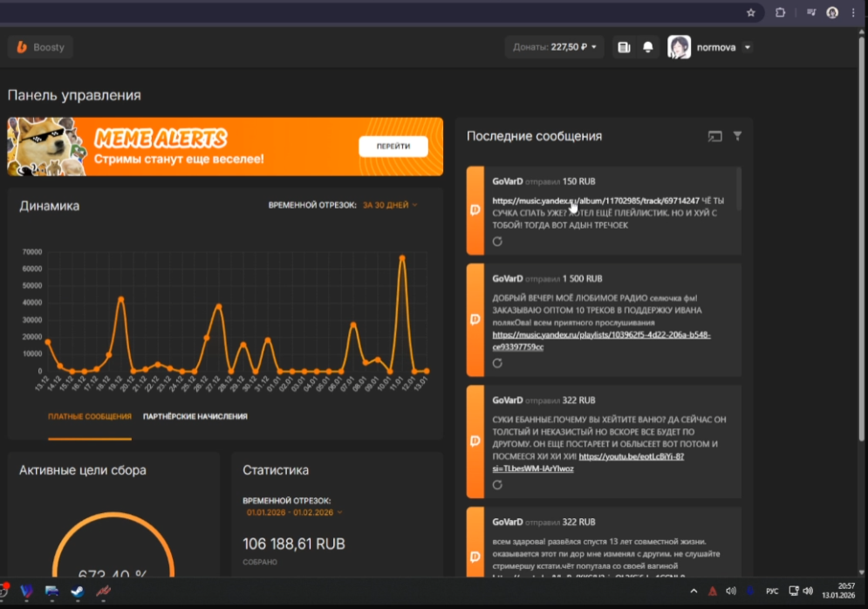868x609 pixels.
Task: Click the page vertical scrollbar
Action: tap(861, 238)
